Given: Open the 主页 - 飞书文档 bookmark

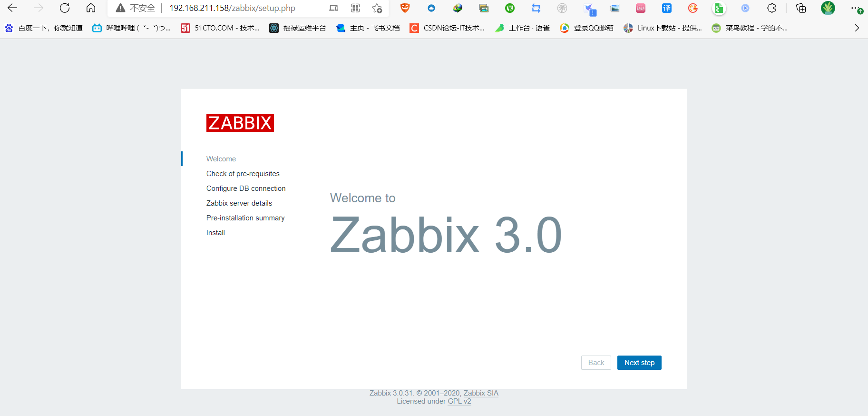Looking at the screenshot, I should coord(368,28).
